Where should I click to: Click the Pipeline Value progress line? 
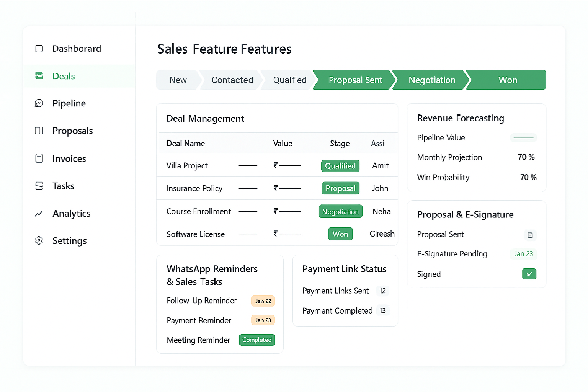point(523,137)
